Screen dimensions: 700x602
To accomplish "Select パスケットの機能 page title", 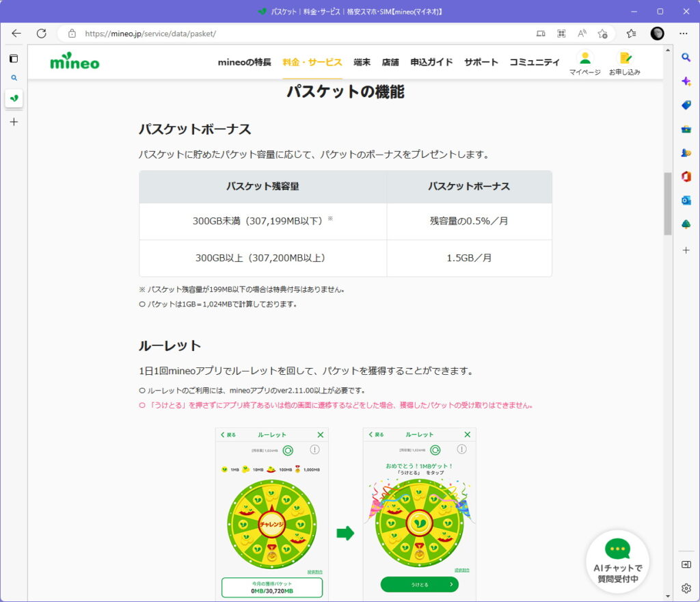I will coord(345,92).
